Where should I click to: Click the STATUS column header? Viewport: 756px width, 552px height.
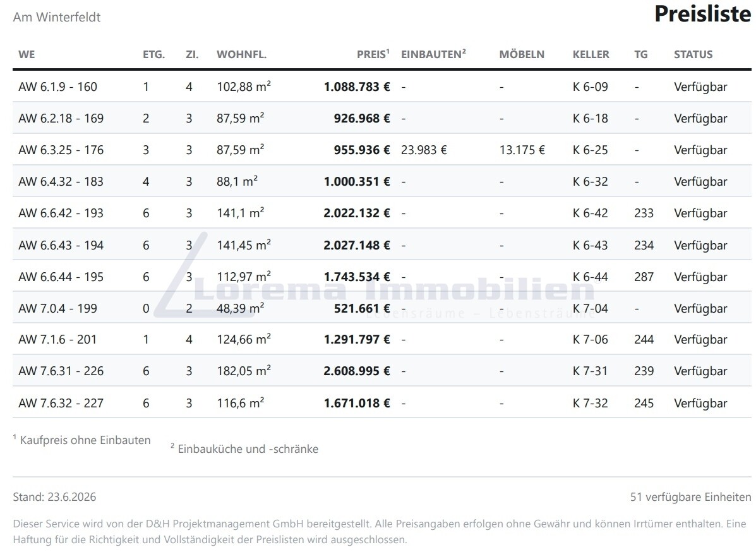693,54
